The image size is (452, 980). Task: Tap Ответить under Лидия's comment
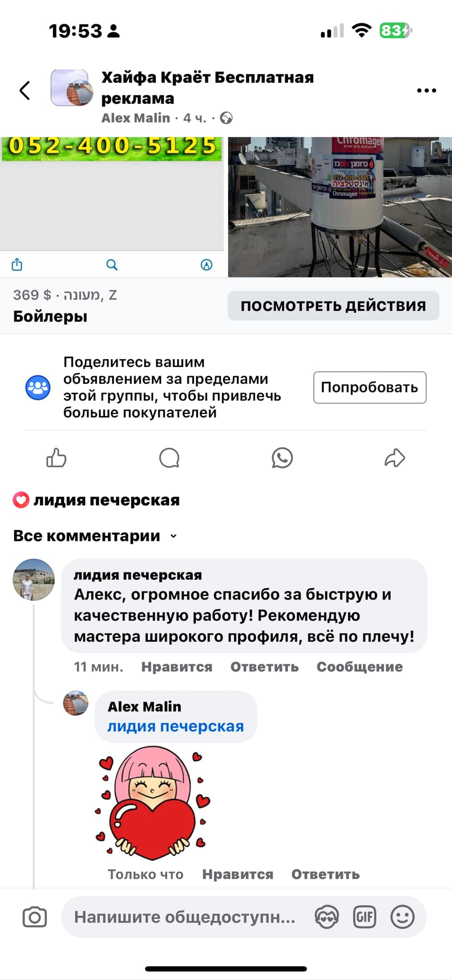click(265, 667)
